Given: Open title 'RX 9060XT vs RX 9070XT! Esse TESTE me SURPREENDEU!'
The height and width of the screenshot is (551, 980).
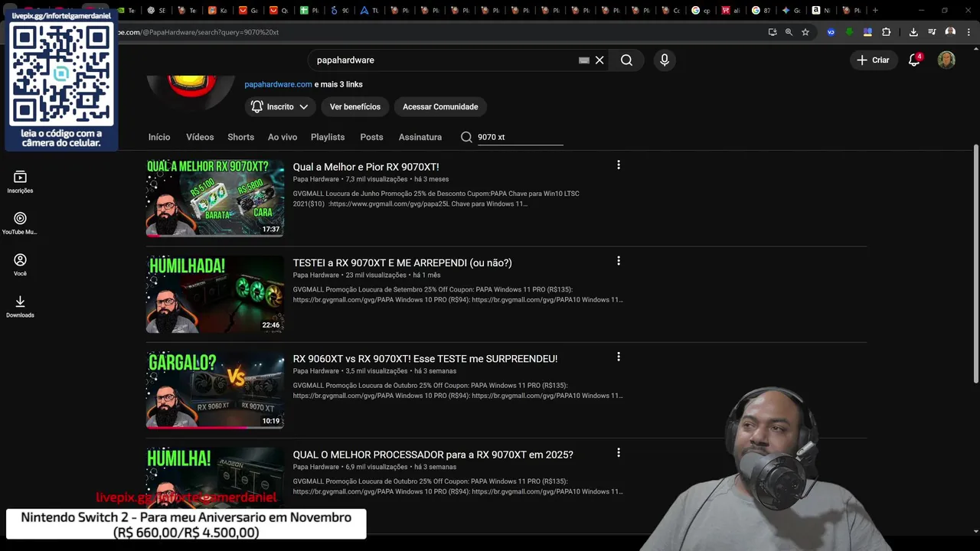Looking at the screenshot, I should point(425,358).
